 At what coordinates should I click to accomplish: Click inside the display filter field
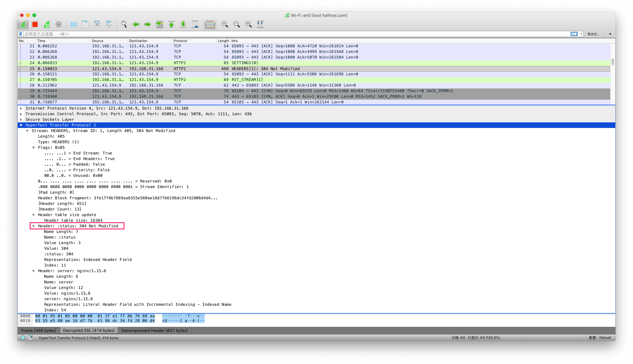tap(296, 34)
